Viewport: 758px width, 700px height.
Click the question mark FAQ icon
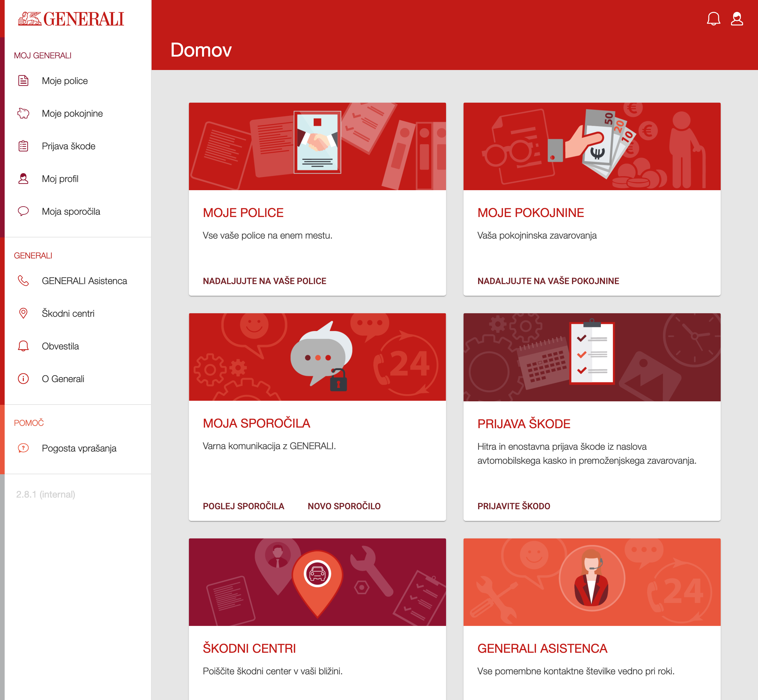24,448
